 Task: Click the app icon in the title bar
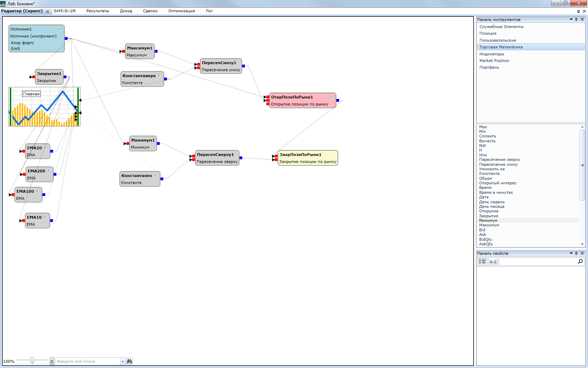[3, 4]
